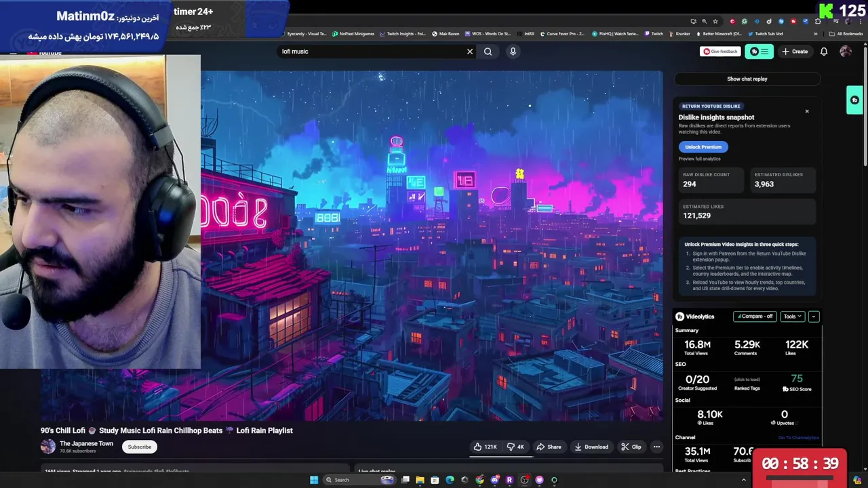Click Preview full analytics link

pyautogui.click(x=699, y=159)
